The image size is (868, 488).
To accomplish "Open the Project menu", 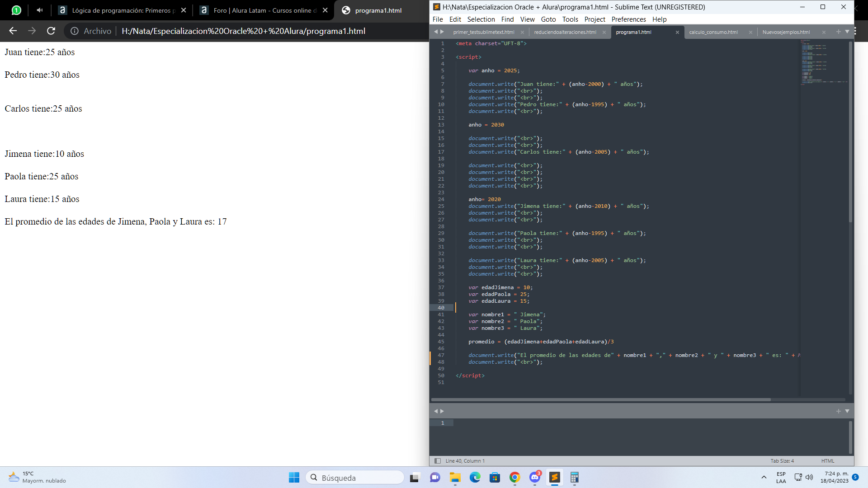I will (594, 19).
